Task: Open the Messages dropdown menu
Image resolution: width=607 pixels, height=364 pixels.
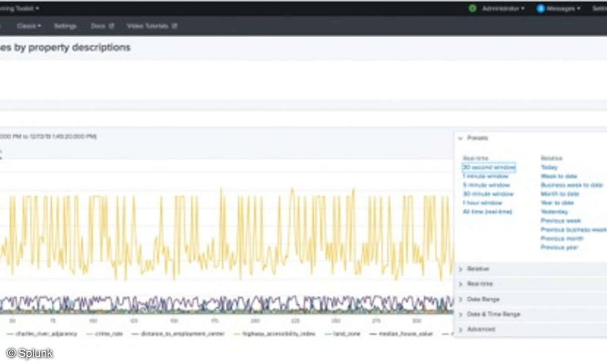Action: click(x=563, y=9)
